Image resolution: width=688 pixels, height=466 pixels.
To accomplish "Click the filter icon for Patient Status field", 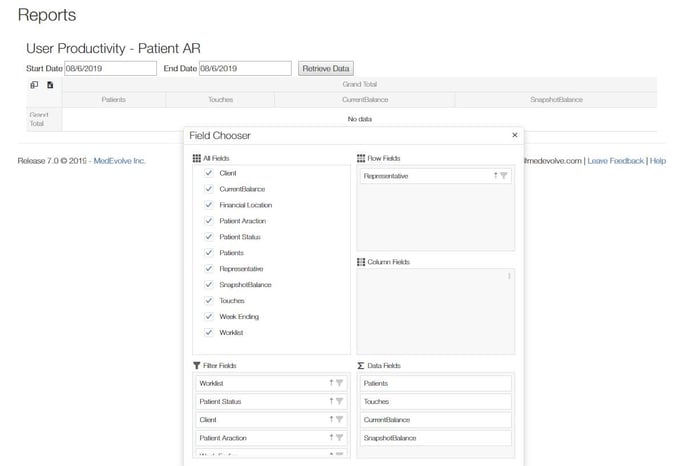I will coord(339,401).
